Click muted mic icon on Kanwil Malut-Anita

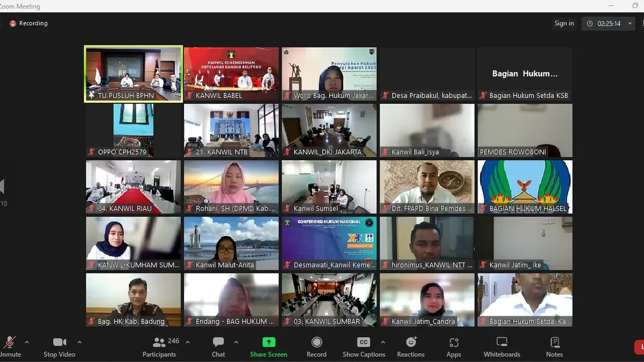(x=190, y=264)
